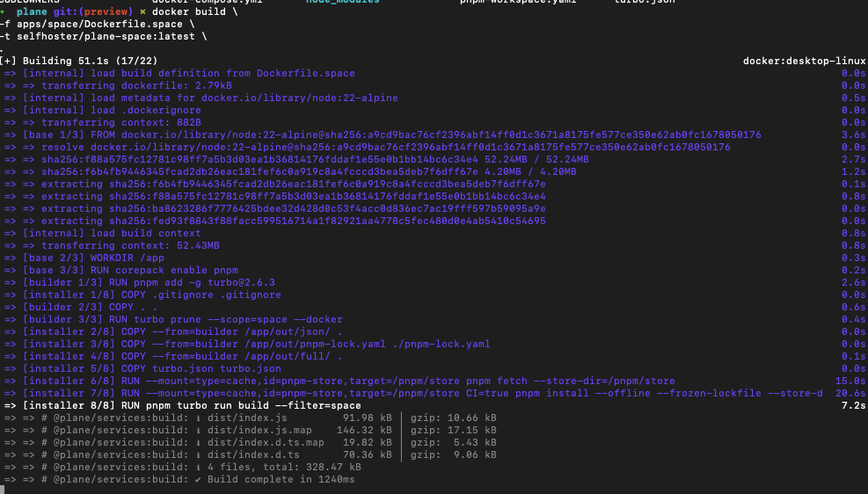Click the '-t selfhoster/plane-space:latest \' line
Image resolution: width=868 pixels, height=494 pixels.
104,37
